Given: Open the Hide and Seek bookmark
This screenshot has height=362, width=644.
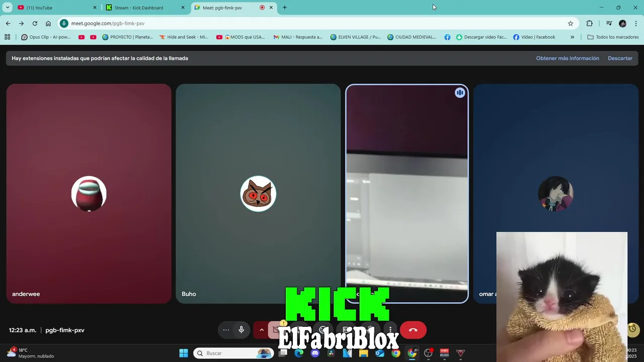Looking at the screenshot, I should click(184, 37).
